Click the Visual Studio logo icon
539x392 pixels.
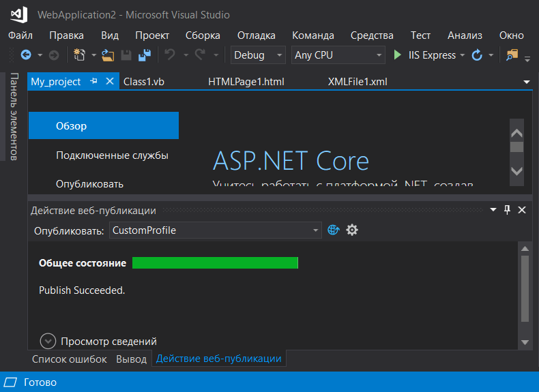pos(18,15)
